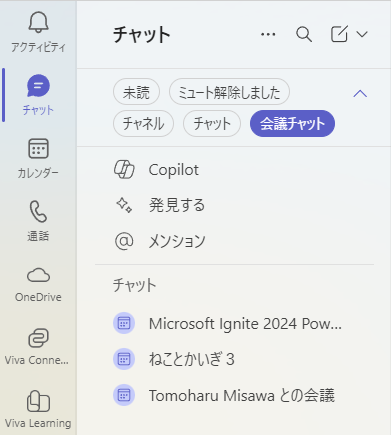This screenshot has height=435, width=391.
Task: Open the three-dot more options menu
Action: coord(268,34)
